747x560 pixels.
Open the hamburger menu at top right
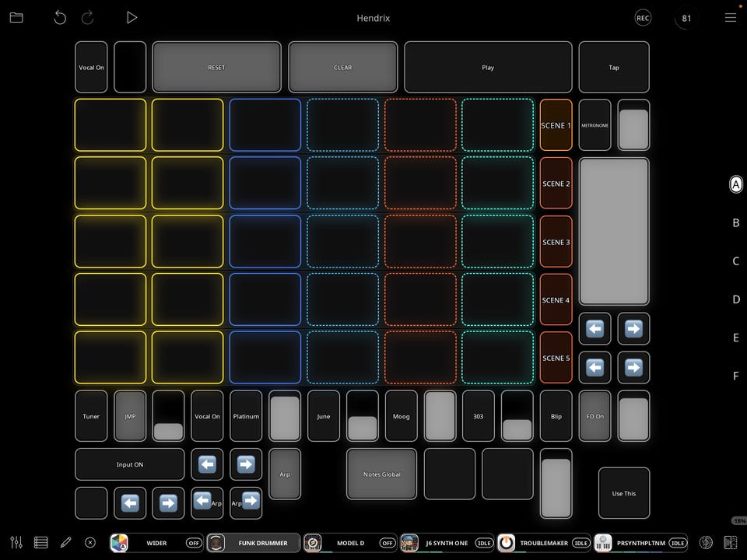[x=731, y=18]
